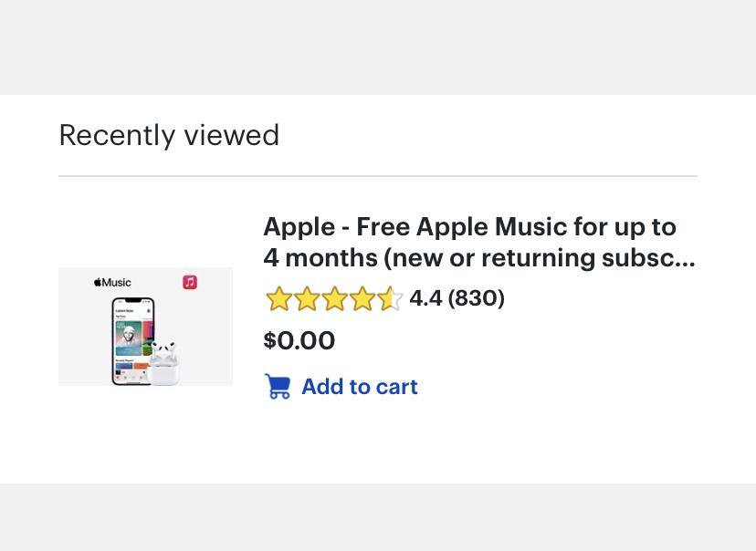The width and height of the screenshot is (756, 551).
Task: Click the second yellow rating star
Action: pyautogui.click(x=307, y=298)
